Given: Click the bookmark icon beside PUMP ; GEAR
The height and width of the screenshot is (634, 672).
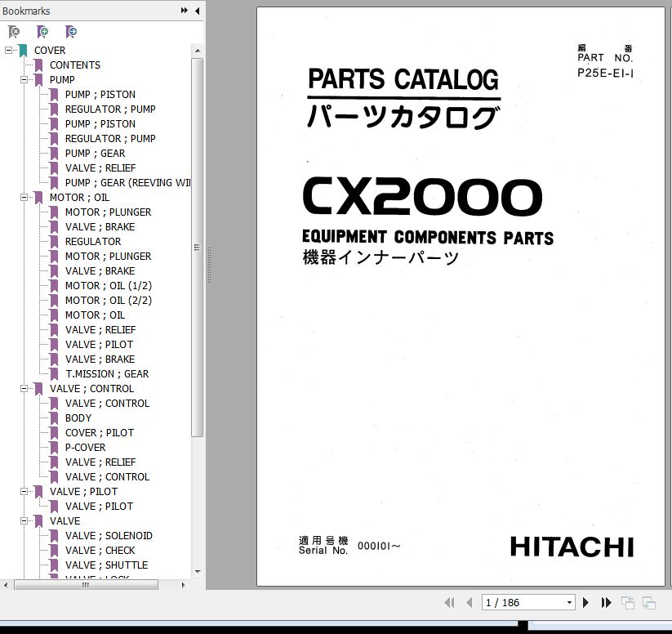Looking at the screenshot, I should pyautogui.click(x=54, y=153).
